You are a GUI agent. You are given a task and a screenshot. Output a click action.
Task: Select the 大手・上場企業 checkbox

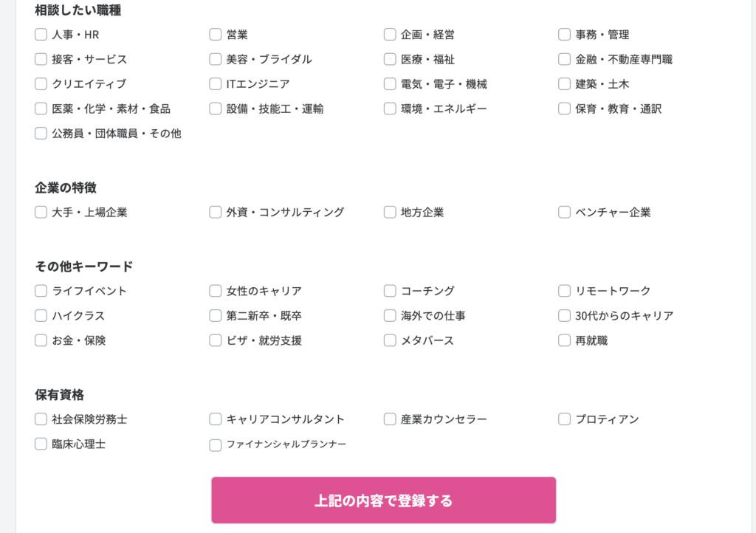(41, 213)
